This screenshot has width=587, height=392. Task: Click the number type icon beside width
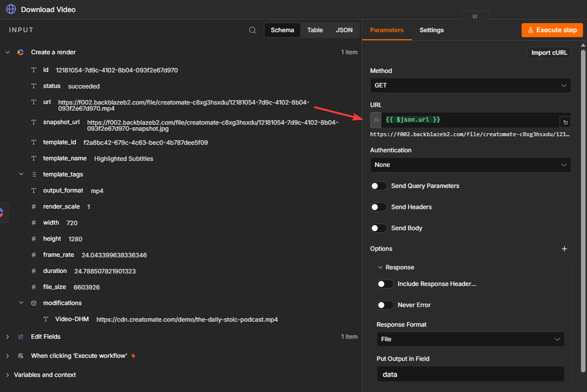[34, 223]
